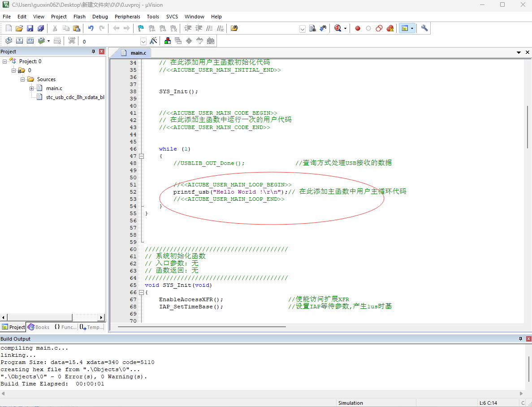Image resolution: width=532 pixels, height=407 pixels.
Task: Close the Build Output panel
Action: click(x=528, y=339)
